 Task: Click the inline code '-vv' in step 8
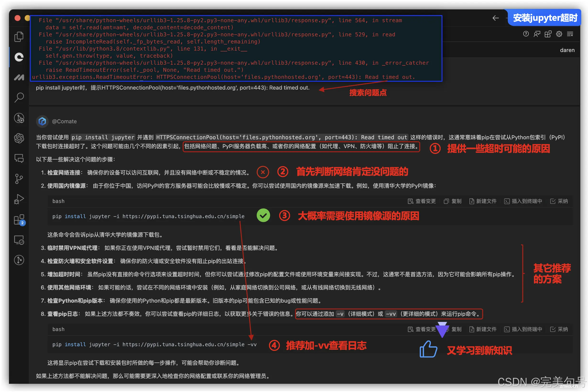pos(391,314)
